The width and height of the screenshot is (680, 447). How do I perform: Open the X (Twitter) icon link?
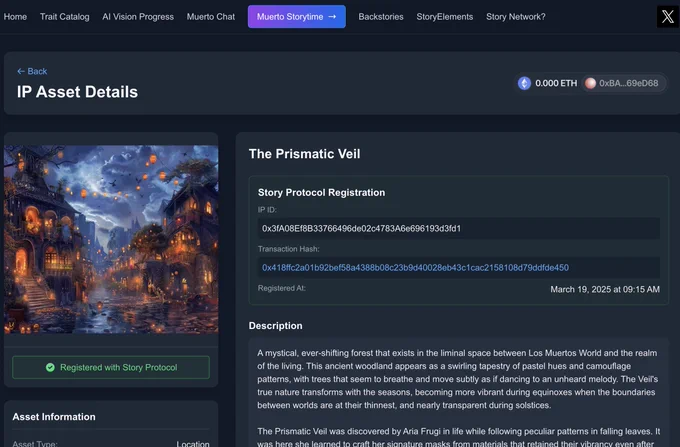point(667,16)
